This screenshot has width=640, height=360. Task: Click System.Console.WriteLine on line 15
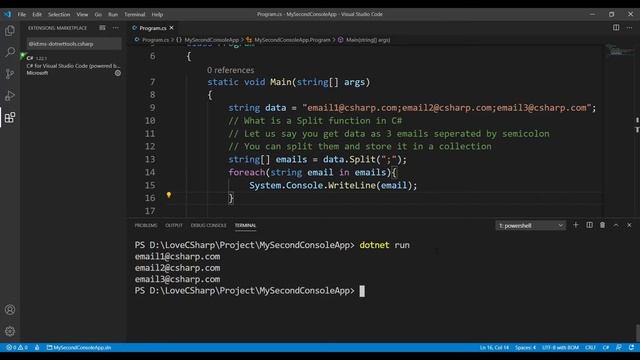click(312, 185)
